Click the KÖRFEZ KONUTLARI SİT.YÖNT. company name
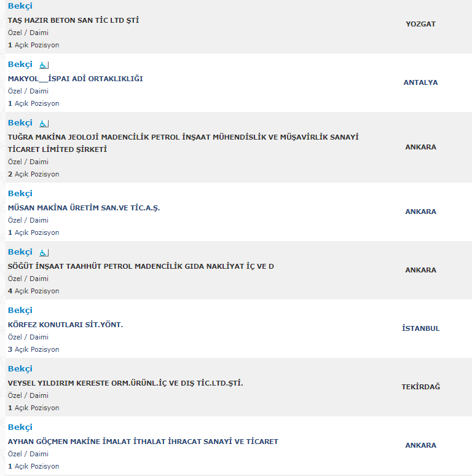Screen dimensions: 472x476 65,325
